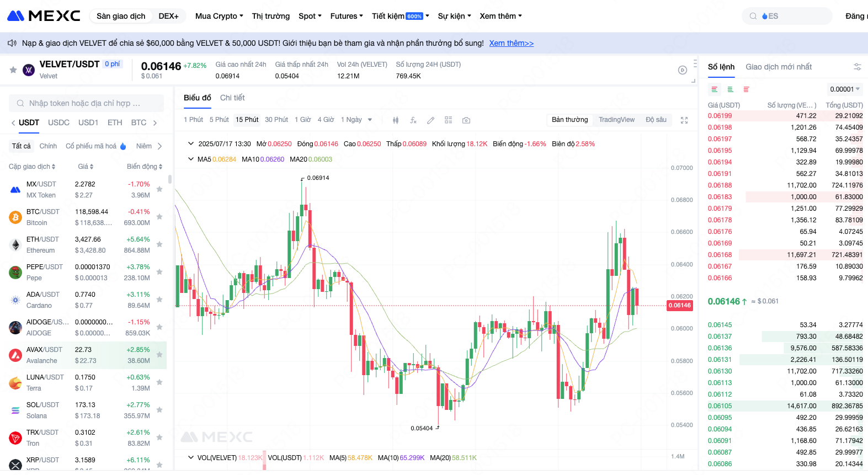Sort pairs by Biến động column

tap(145, 167)
